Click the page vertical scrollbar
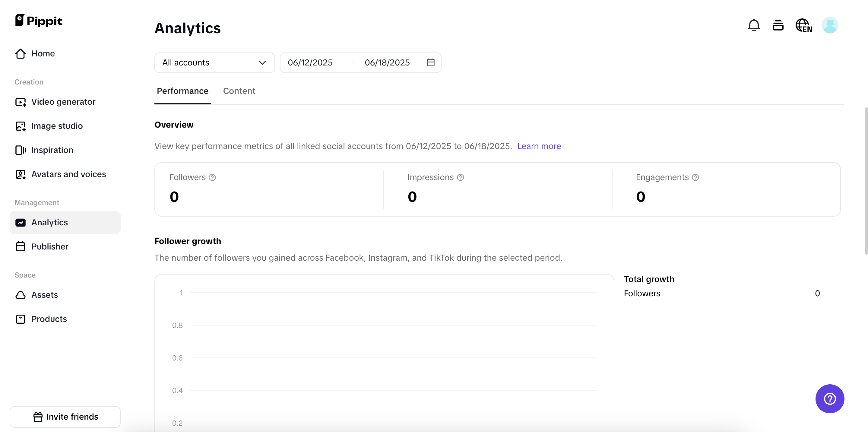 tap(865, 181)
